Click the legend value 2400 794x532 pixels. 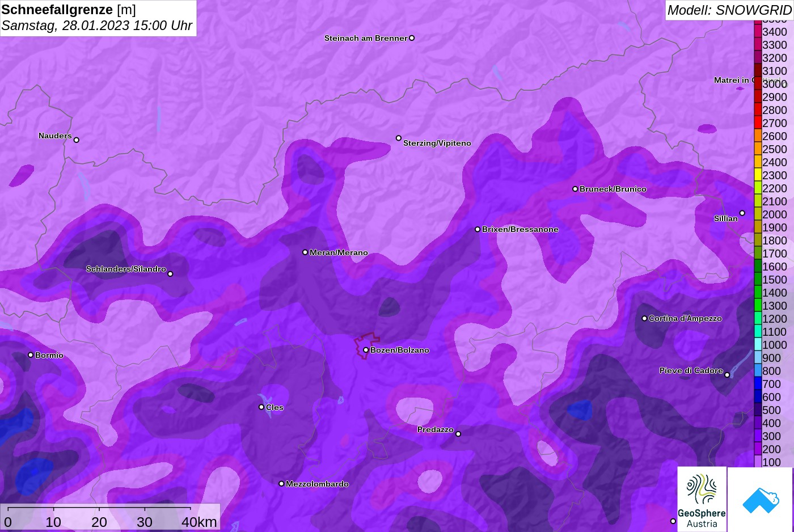coord(775,162)
